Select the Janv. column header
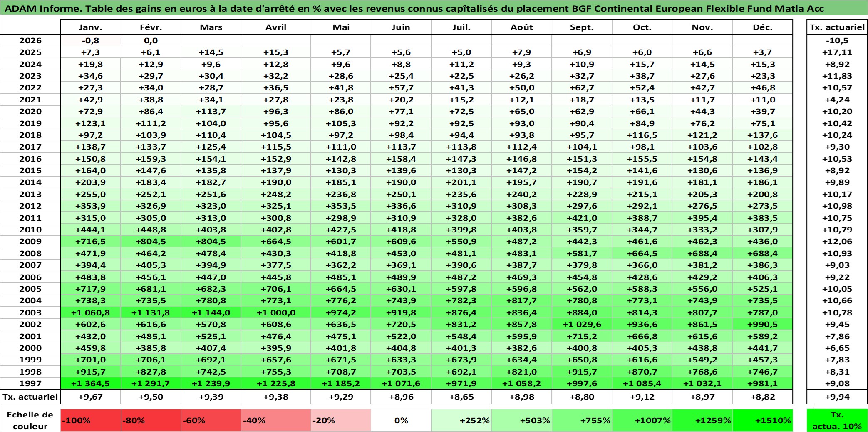The width and height of the screenshot is (868, 432). click(90, 27)
